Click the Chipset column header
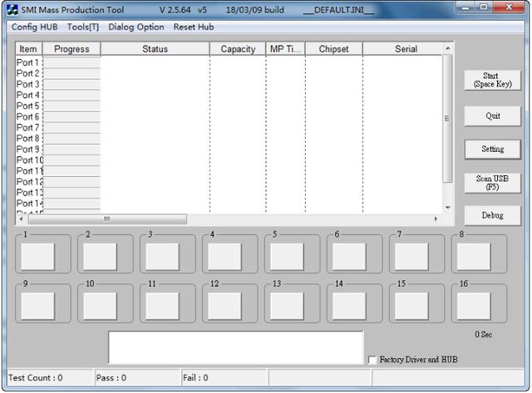532x393 pixels. [x=334, y=49]
